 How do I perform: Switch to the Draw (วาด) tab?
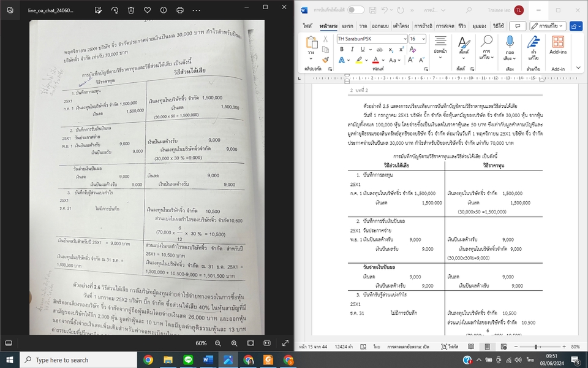(363, 26)
